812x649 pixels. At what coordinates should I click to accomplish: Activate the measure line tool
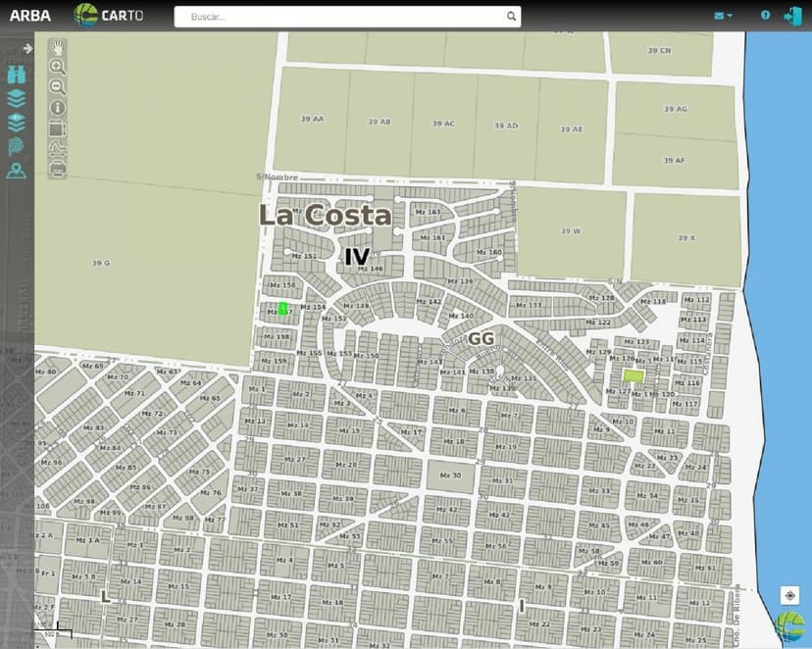(59, 149)
